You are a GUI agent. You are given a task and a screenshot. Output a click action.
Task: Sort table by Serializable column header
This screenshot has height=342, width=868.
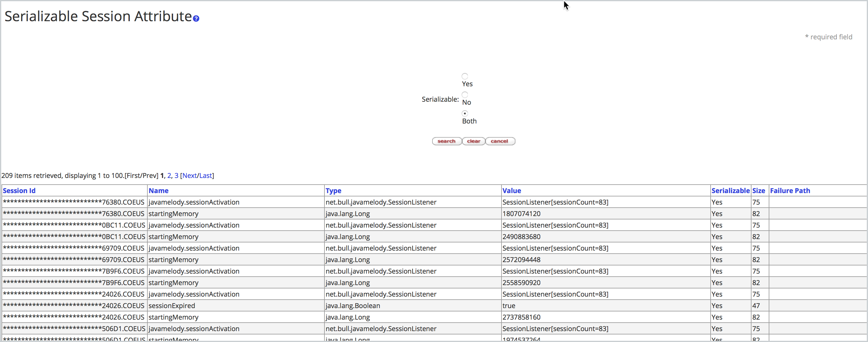(730, 191)
